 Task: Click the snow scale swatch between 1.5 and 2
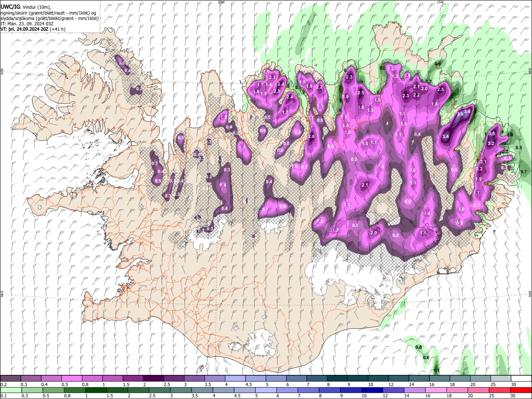(133, 378)
